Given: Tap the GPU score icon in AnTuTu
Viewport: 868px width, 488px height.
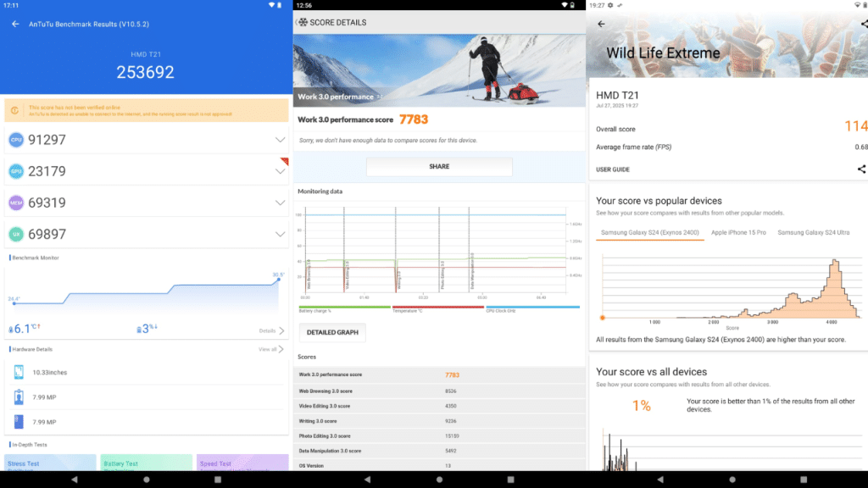Looking at the screenshot, I should click(16, 171).
